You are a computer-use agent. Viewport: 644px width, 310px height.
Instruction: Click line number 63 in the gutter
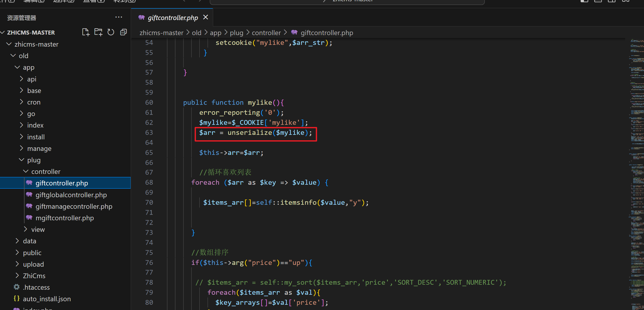tap(149, 132)
